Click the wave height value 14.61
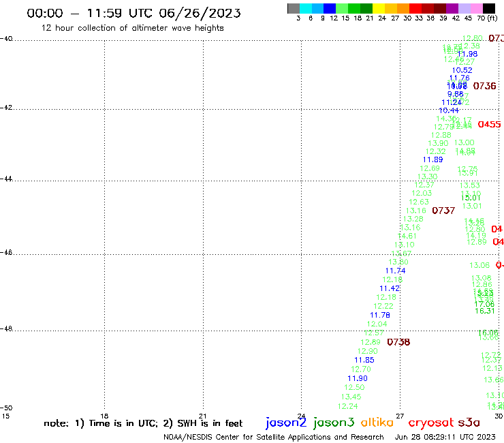 coord(407,236)
